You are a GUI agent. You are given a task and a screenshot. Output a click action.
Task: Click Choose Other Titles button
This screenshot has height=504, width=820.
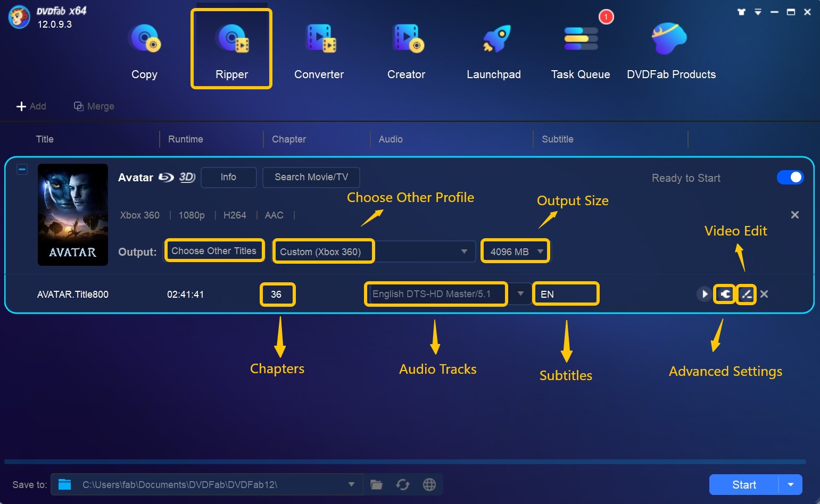point(214,251)
